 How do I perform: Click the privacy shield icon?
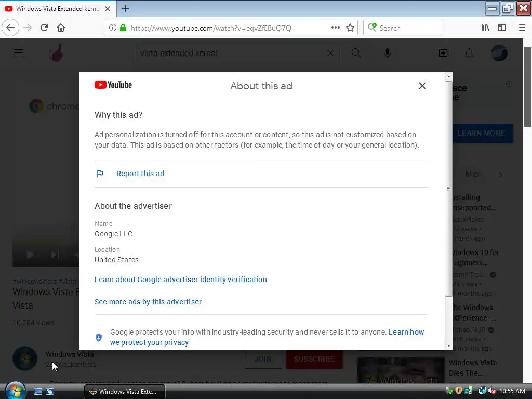(99, 337)
